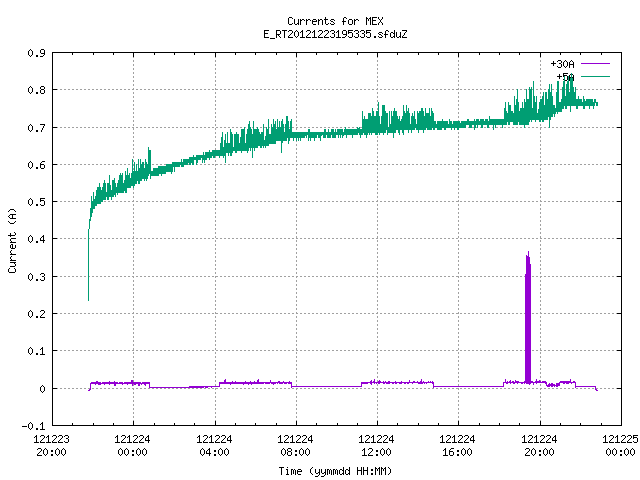This screenshot has height=480, width=640.
Task: Click the chart title 'Currents for MEX'
Action: pos(335,21)
